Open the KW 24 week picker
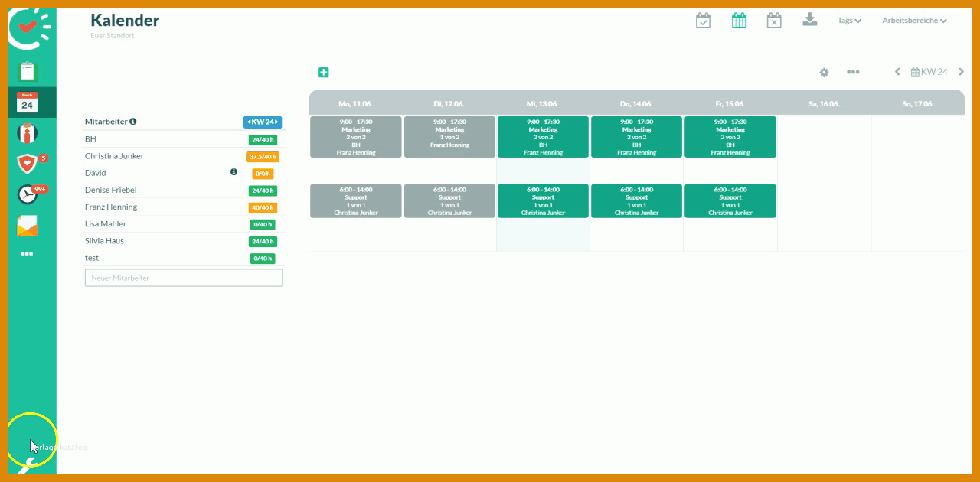The height and width of the screenshot is (482, 980). [929, 72]
